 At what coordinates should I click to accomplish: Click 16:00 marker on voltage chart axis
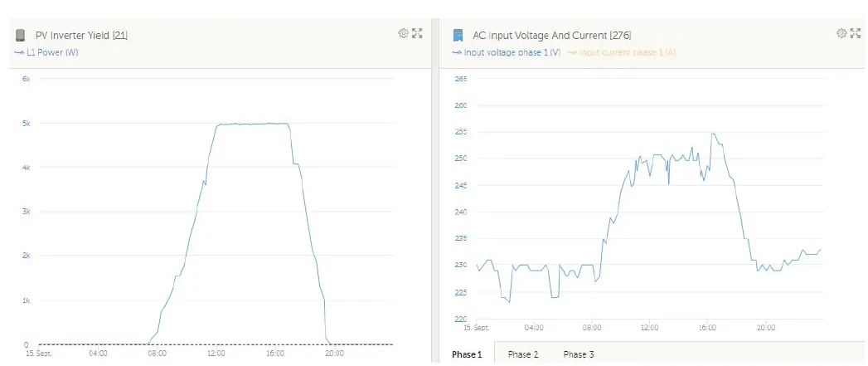(x=708, y=328)
